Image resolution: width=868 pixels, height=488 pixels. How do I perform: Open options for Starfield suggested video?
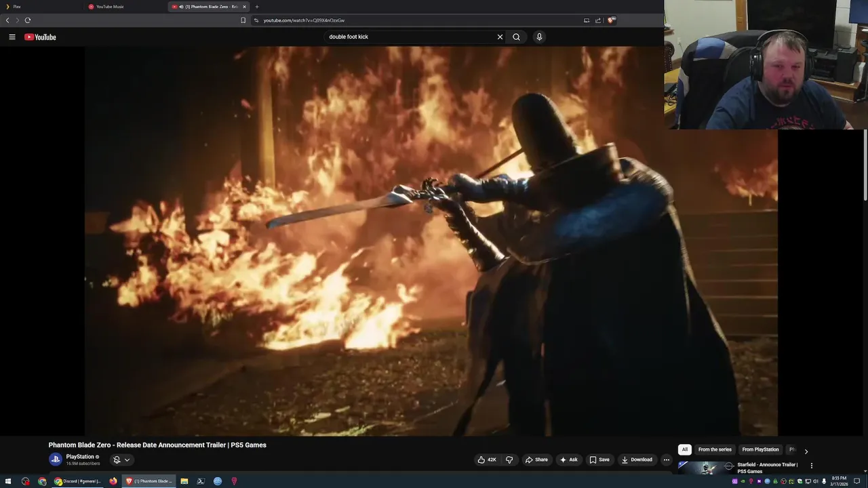pyautogui.click(x=811, y=466)
